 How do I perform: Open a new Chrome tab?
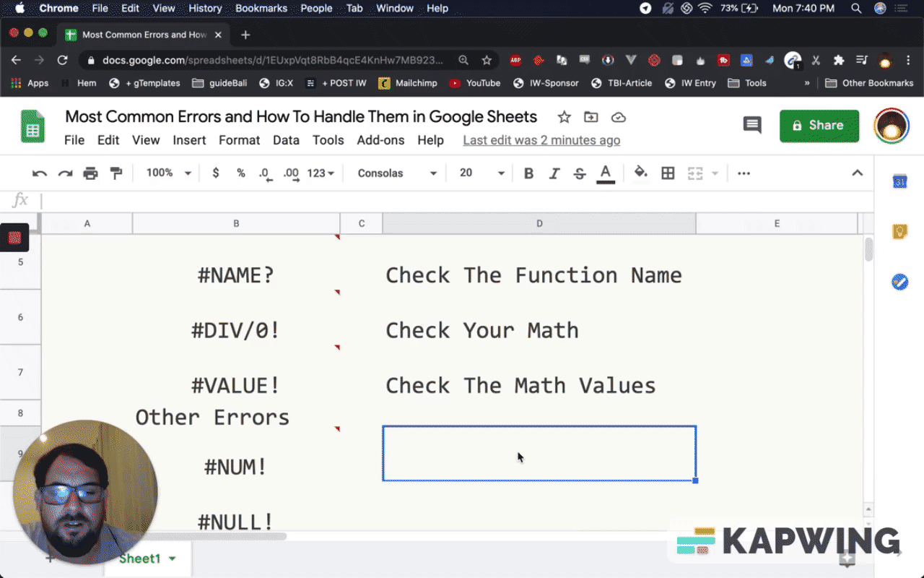coord(245,35)
